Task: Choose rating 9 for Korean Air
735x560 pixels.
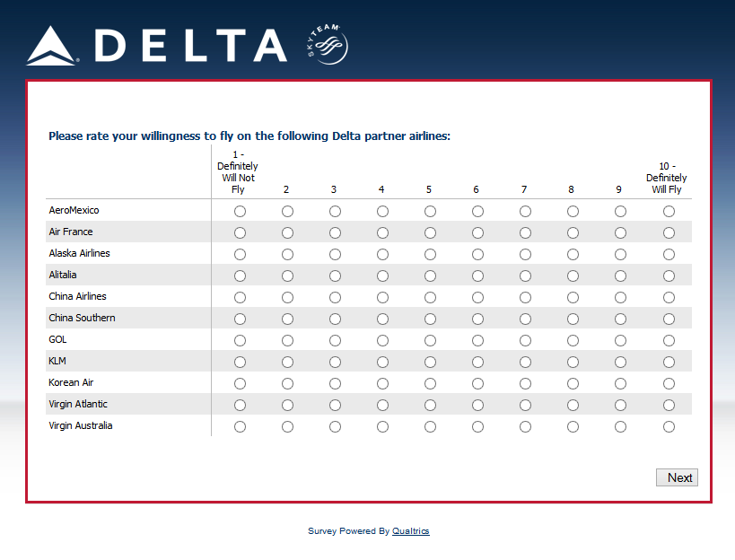Action: (x=620, y=384)
